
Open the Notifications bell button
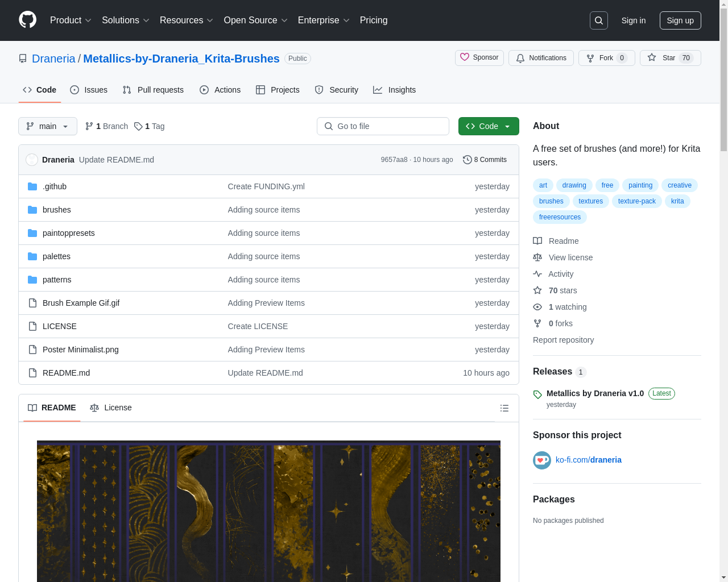541,58
